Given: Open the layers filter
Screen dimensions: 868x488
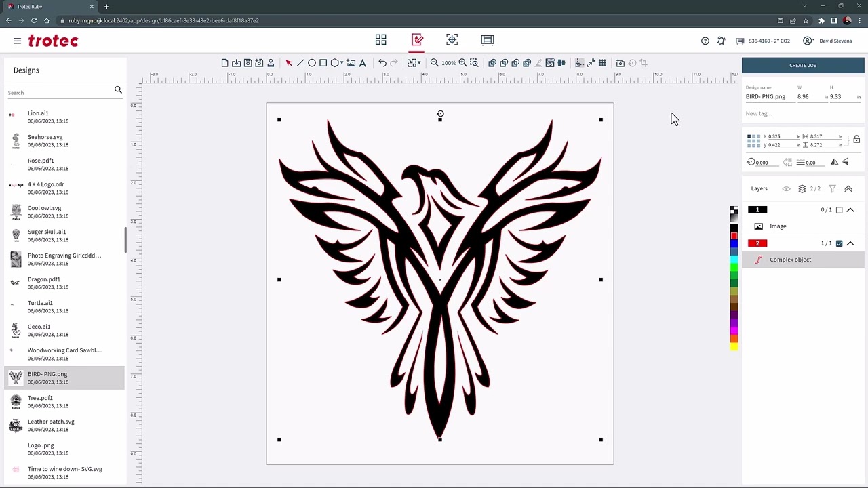Looking at the screenshot, I should (x=833, y=188).
